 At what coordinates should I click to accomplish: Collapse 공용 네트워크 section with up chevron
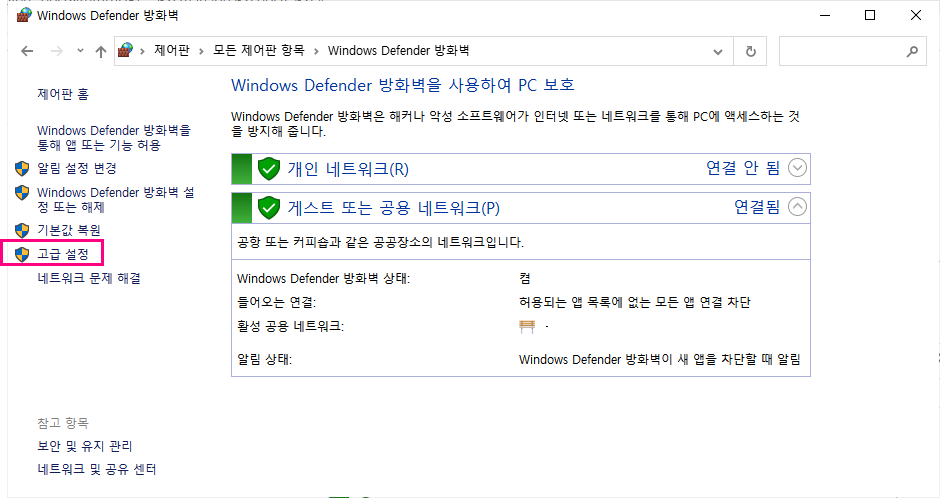tap(797, 207)
